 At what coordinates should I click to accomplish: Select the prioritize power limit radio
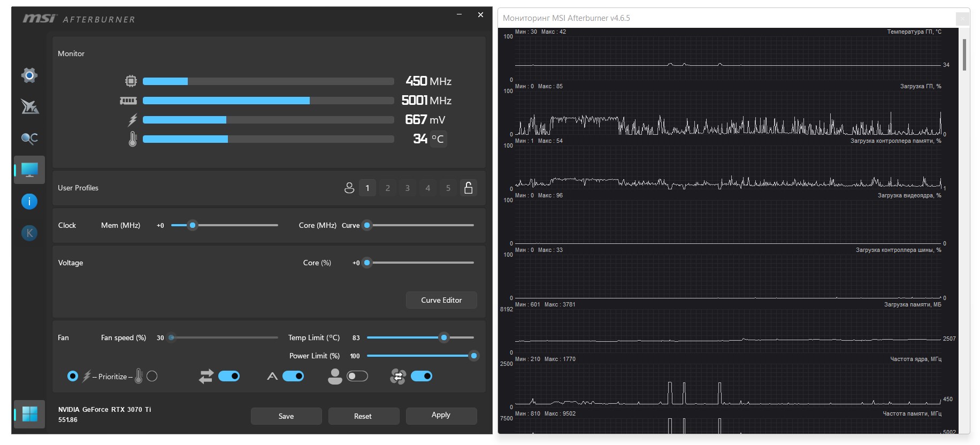(x=73, y=377)
